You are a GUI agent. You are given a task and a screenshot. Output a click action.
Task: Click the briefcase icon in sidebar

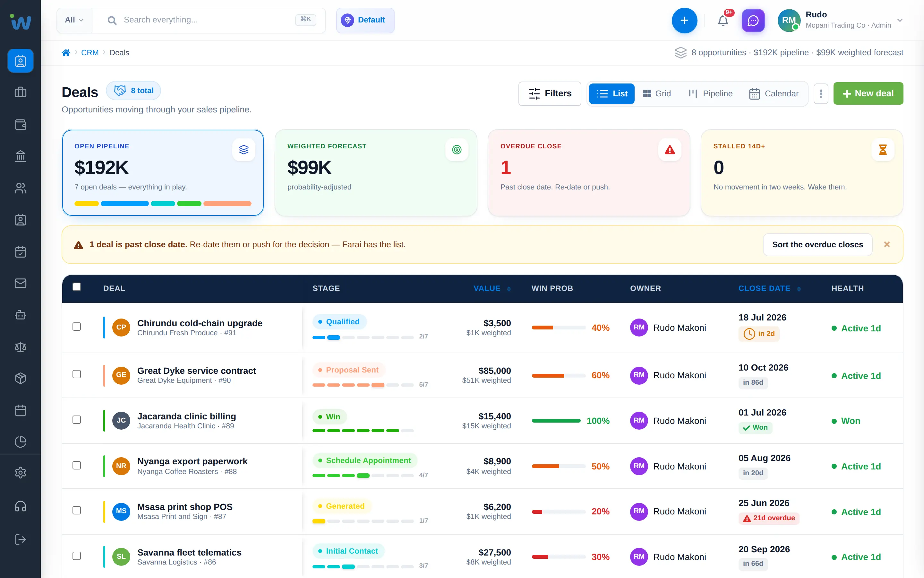tap(20, 92)
